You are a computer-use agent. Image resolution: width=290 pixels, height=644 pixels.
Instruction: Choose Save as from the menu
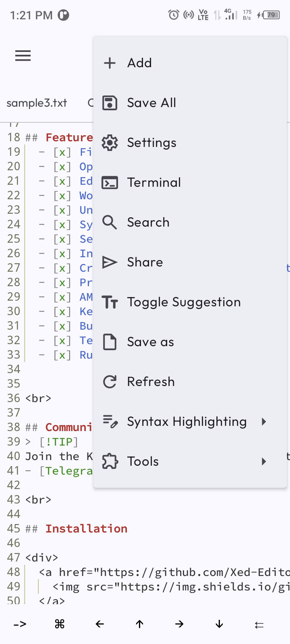(150, 342)
